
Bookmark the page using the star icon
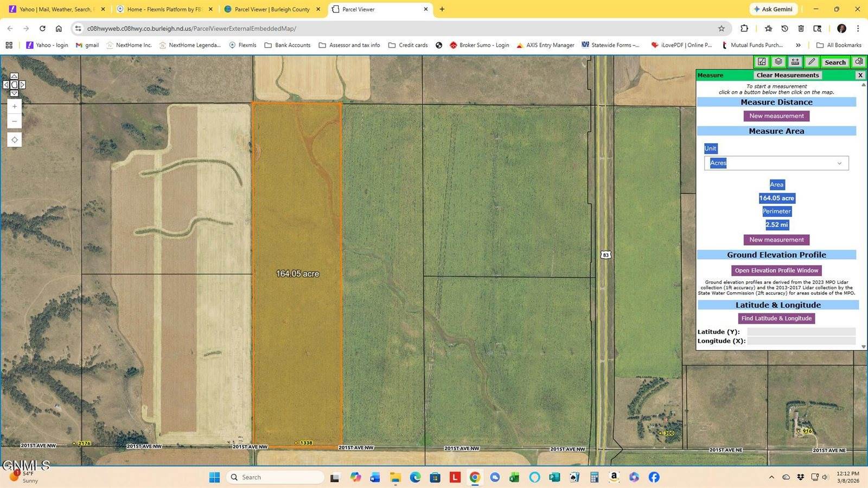720,28
